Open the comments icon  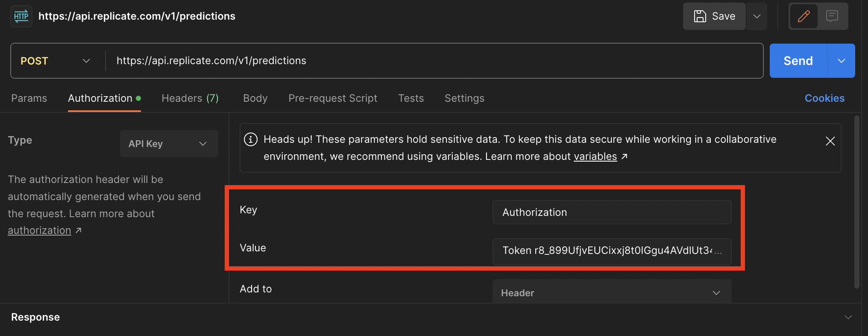click(x=832, y=17)
